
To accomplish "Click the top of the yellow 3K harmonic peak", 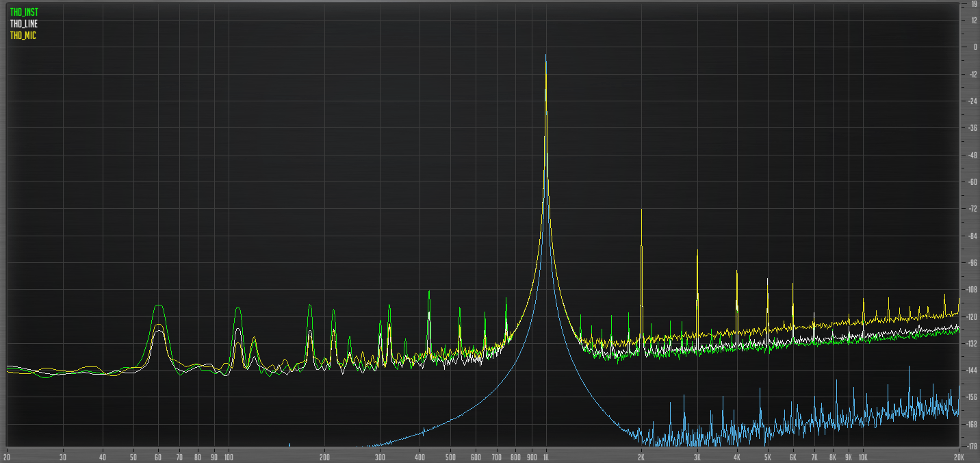I will (697, 251).
